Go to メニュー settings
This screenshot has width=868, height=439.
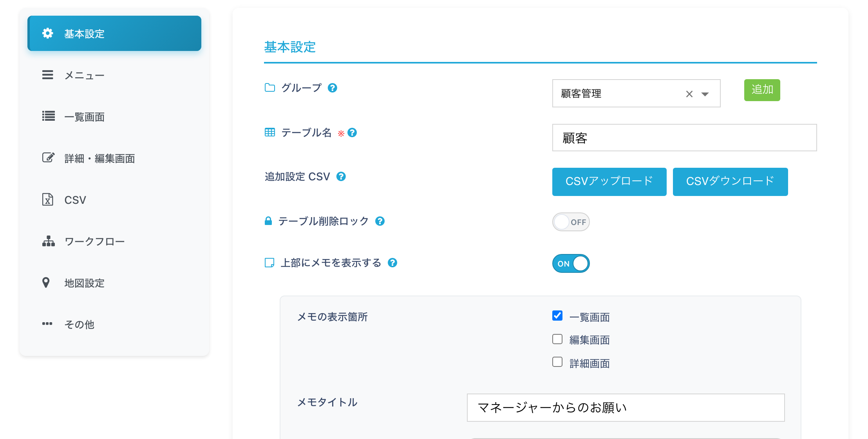point(114,75)
